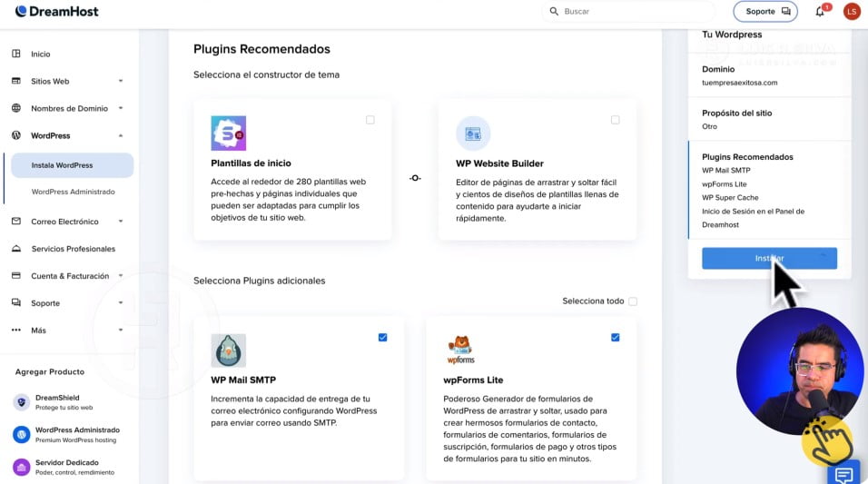
Task: Open the live chat bubble icon
Action: point(843,474)
